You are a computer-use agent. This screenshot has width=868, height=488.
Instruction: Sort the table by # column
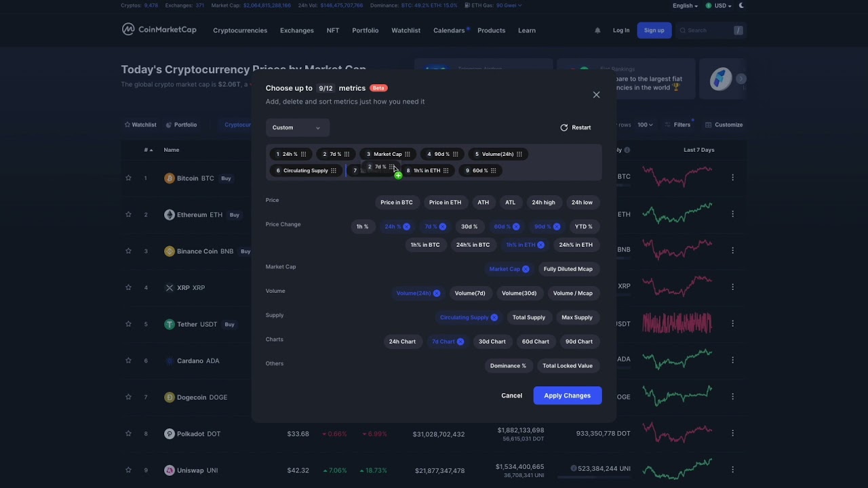click(x=148, y=150)
